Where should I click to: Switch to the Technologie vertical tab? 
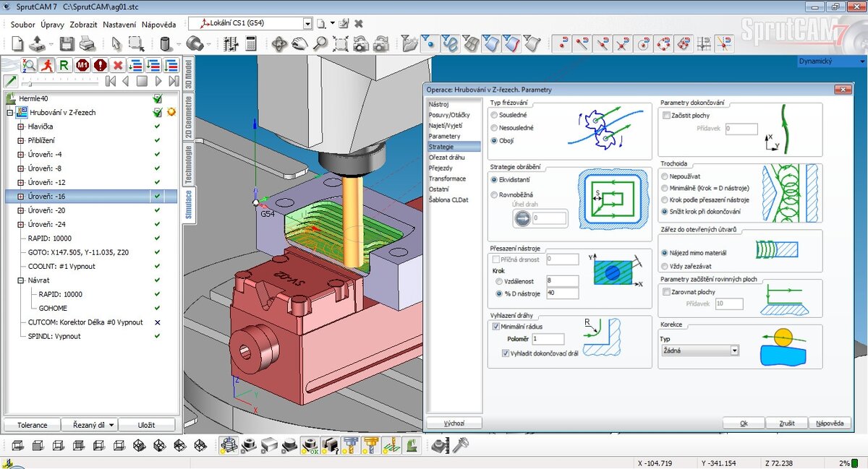188,165
